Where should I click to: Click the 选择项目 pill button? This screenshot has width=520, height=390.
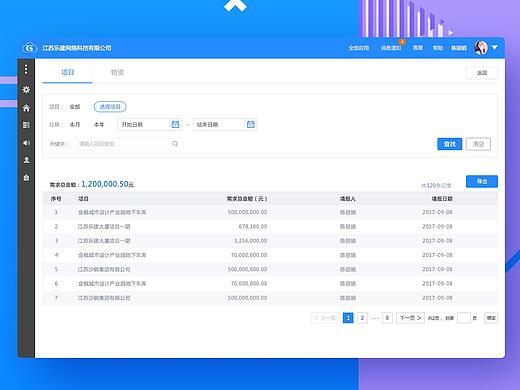click(x=110, y=107)
